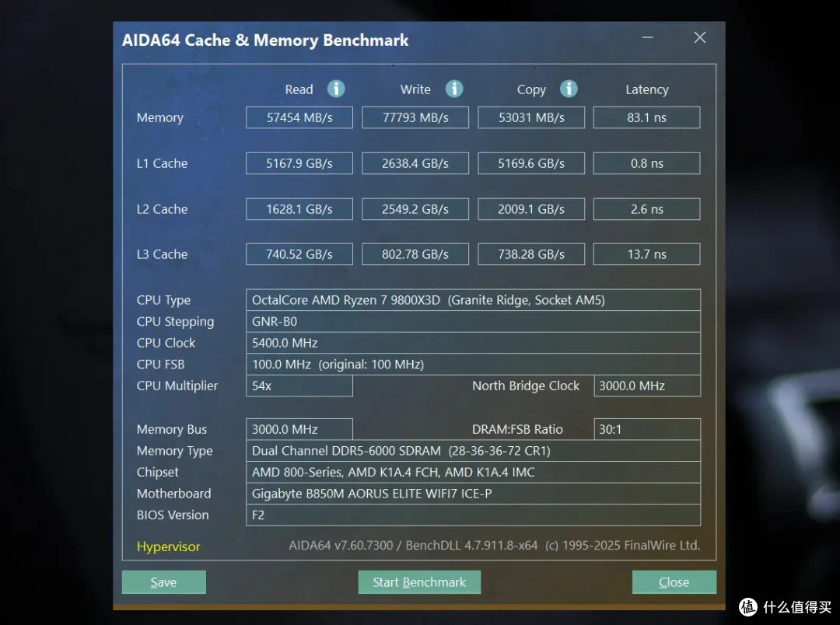Select L2 Cache read 1628.1 GB/s

[x=299, y=209]
